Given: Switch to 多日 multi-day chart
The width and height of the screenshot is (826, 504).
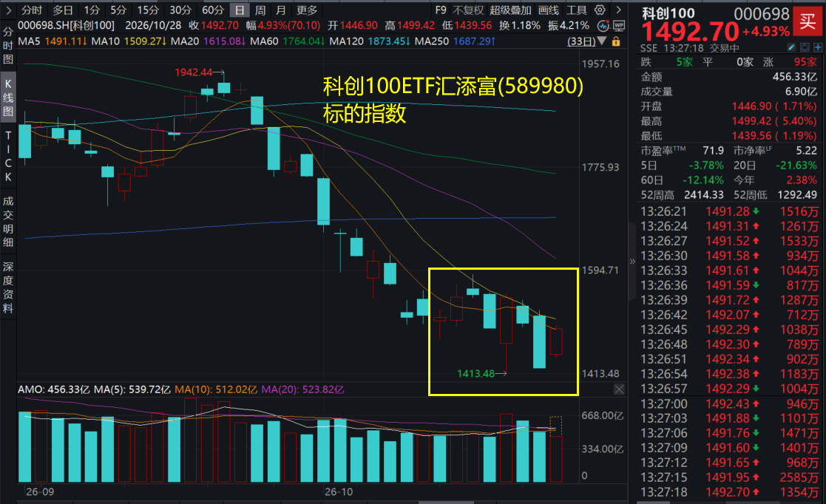Looking at the screenshot, I should tap(63, 10).
